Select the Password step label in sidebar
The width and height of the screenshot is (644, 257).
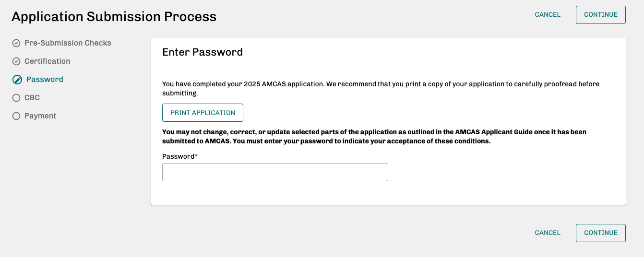(45, 80)
